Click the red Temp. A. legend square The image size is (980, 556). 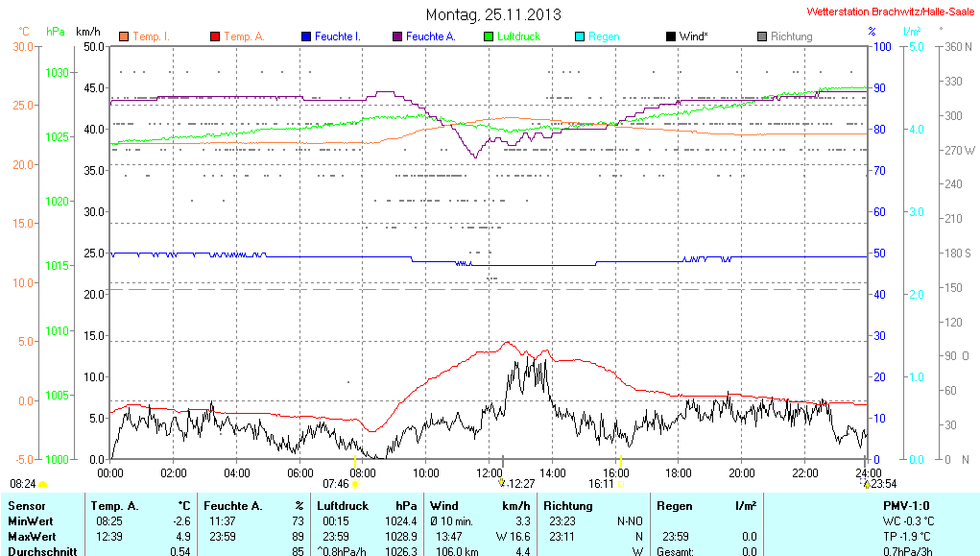pos(214,36)
